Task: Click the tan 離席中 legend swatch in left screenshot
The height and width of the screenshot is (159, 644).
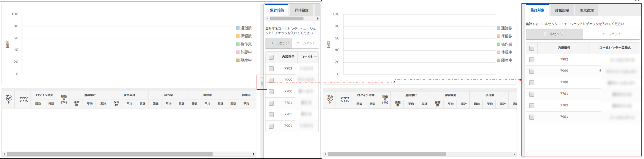Action: point(238,60)
